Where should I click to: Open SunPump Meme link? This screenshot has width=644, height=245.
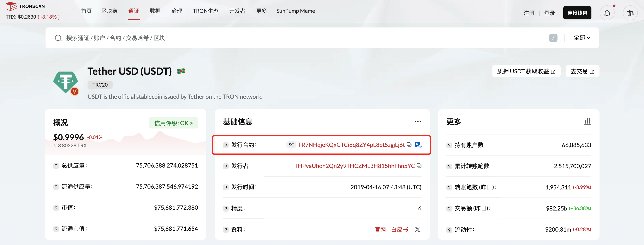point(296,11)
